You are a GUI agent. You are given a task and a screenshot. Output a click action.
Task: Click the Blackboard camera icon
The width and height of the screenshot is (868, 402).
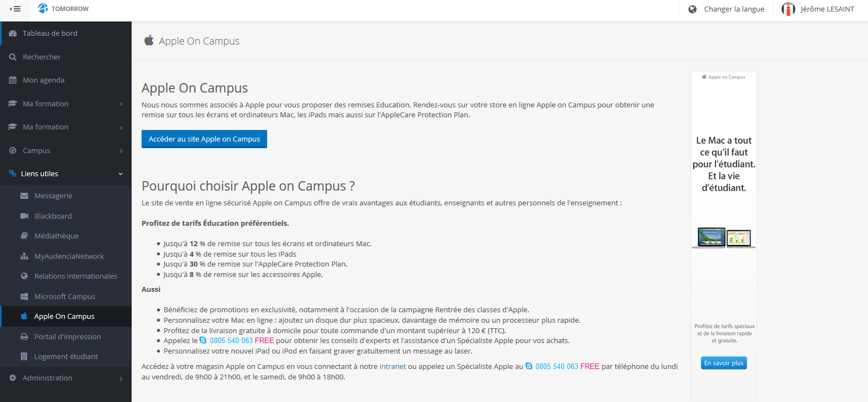[24, 216]
